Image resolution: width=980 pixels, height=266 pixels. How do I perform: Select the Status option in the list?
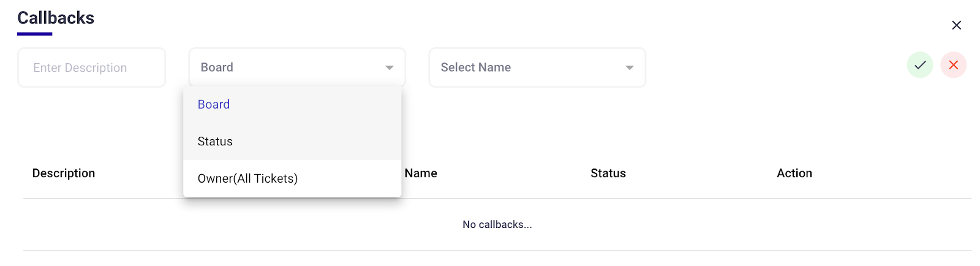coord(215,142)
